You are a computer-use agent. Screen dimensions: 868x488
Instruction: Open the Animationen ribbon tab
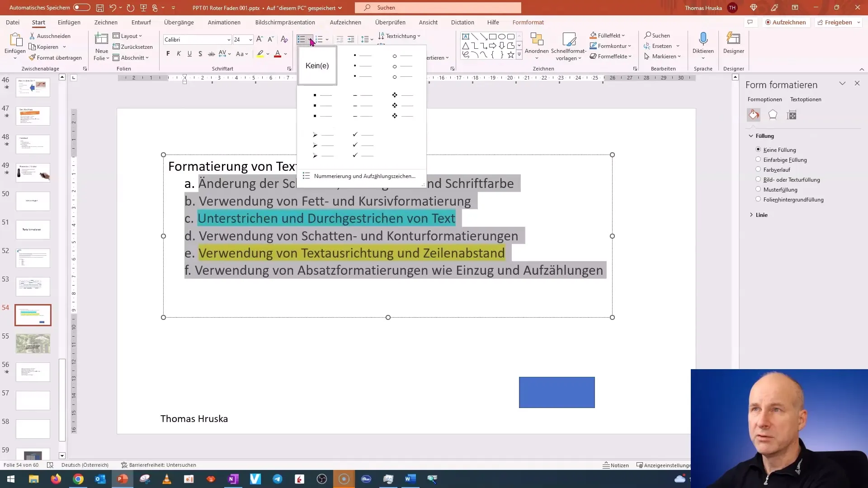point(224,22)
